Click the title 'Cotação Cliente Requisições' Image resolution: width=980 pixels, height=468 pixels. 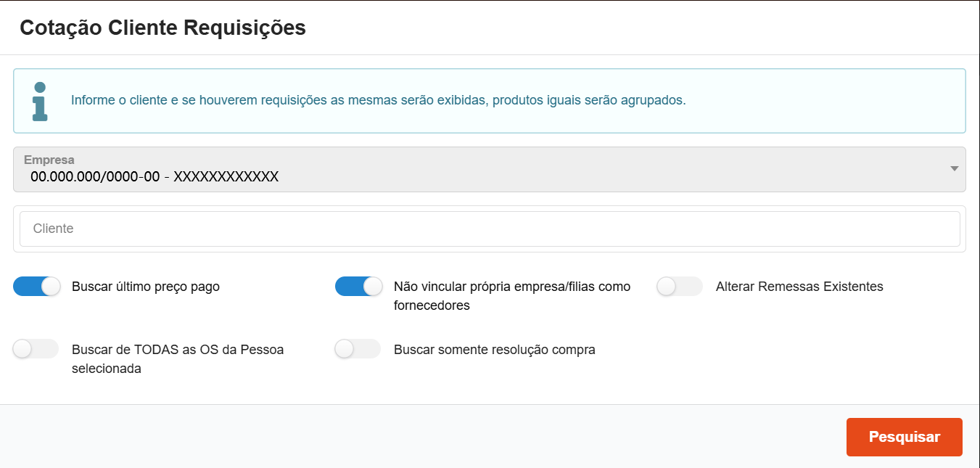tap(162, 28)
